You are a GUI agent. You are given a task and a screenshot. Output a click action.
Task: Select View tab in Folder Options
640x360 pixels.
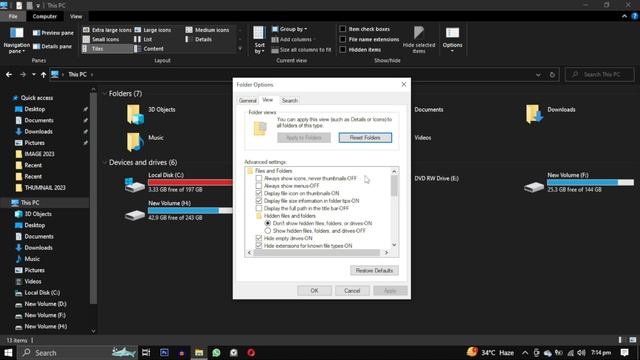coord(268,100)
